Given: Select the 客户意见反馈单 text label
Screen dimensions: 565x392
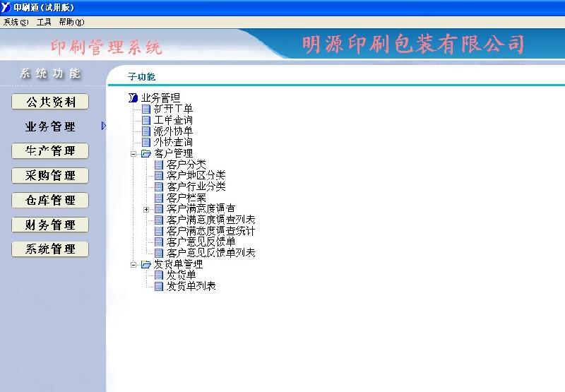Looking at the screenshot, I should coord(201,242).
